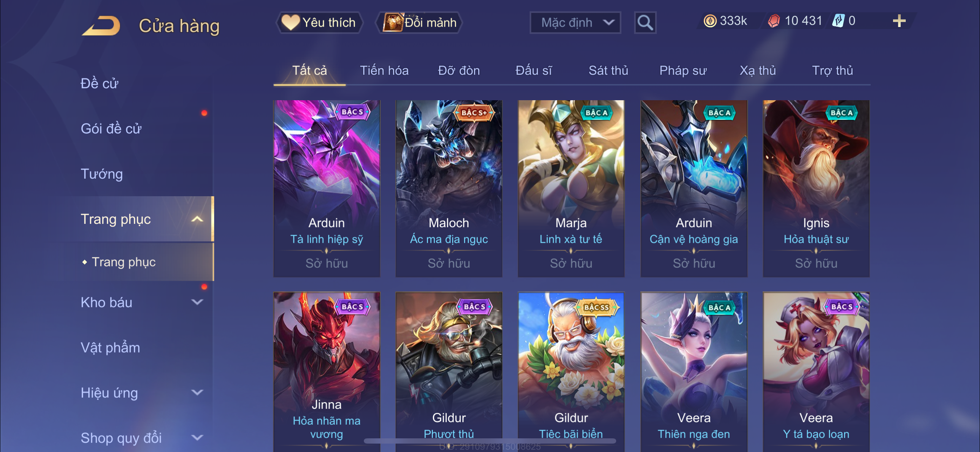Expand Shop quy đổi section
Image resolution: width=980 pixels, height=452 pixels.
(197, 438)
